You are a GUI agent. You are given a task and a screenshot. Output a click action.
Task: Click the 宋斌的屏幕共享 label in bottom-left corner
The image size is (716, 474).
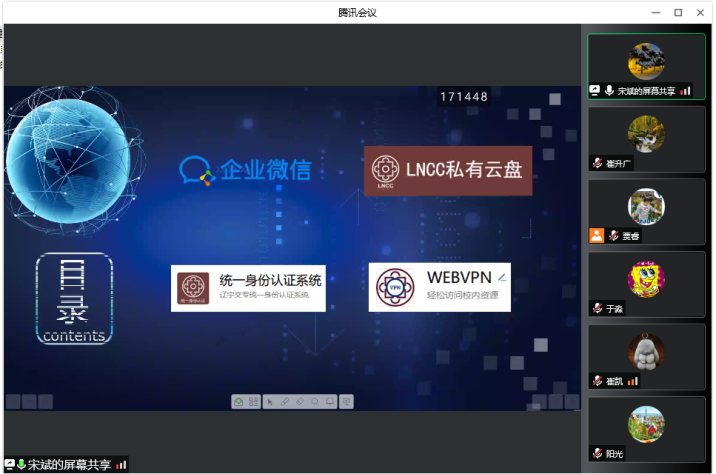click(x=69, y=465)
